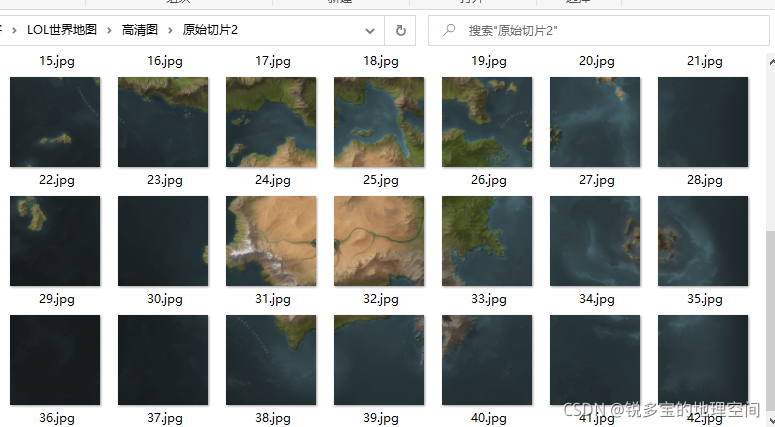Viewport: 775px width, 427px height.
Task: Select the 40.jpg thumbnail
Action: point(487,360)
